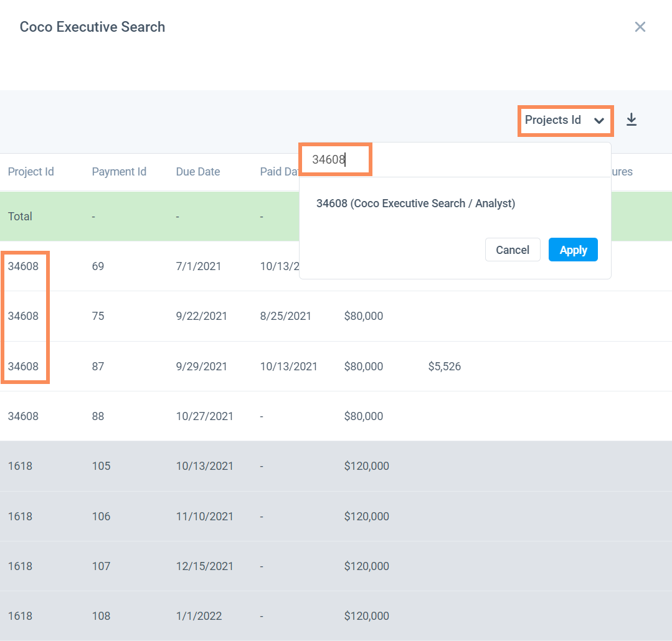Click Project Id 34608 in payment 88 row
Viewport: 672px width, 641px height.
coord(23,416)
